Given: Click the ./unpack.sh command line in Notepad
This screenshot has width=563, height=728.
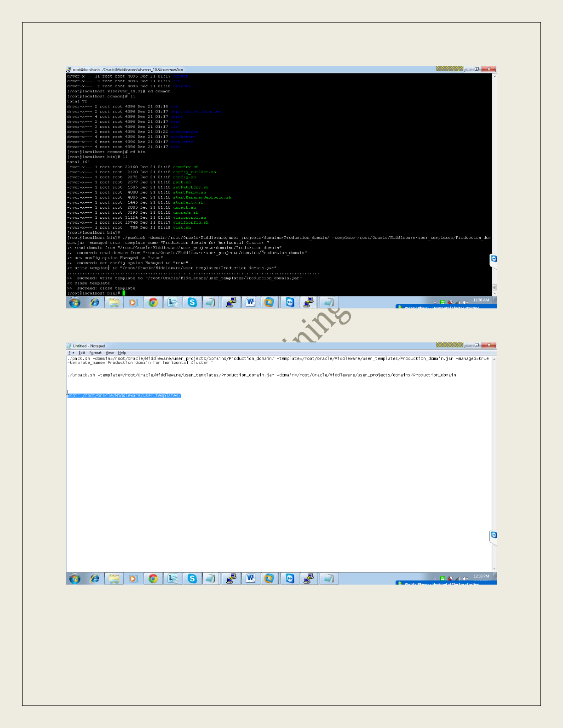Looking at the screenshot, I should pos(262,375).
